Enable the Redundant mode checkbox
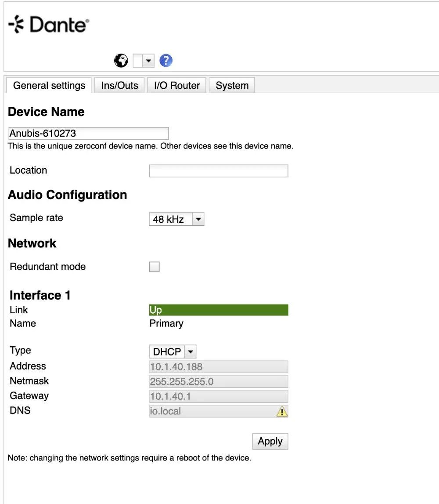439x504 pixels. 155,267
